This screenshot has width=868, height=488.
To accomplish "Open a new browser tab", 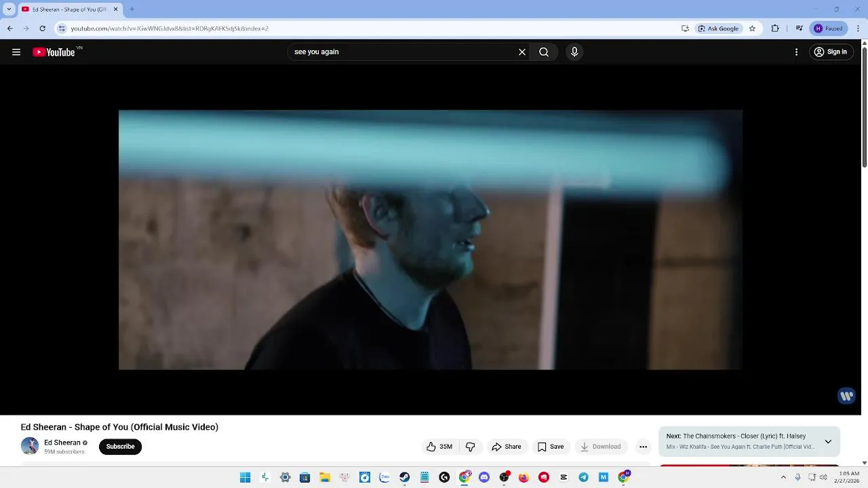I will [x=132, y=9].
